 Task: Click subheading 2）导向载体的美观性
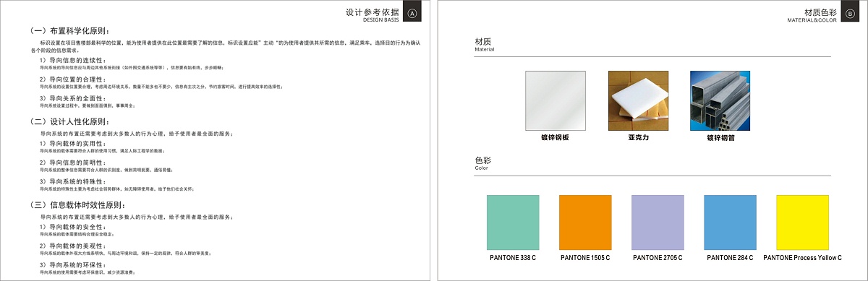72,246
